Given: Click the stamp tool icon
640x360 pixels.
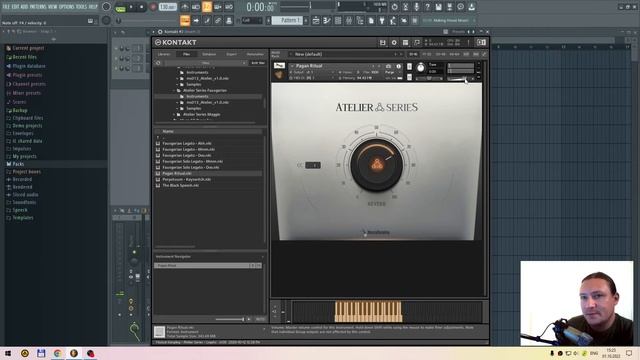Looking at the screenshot, I should [229, 20].
